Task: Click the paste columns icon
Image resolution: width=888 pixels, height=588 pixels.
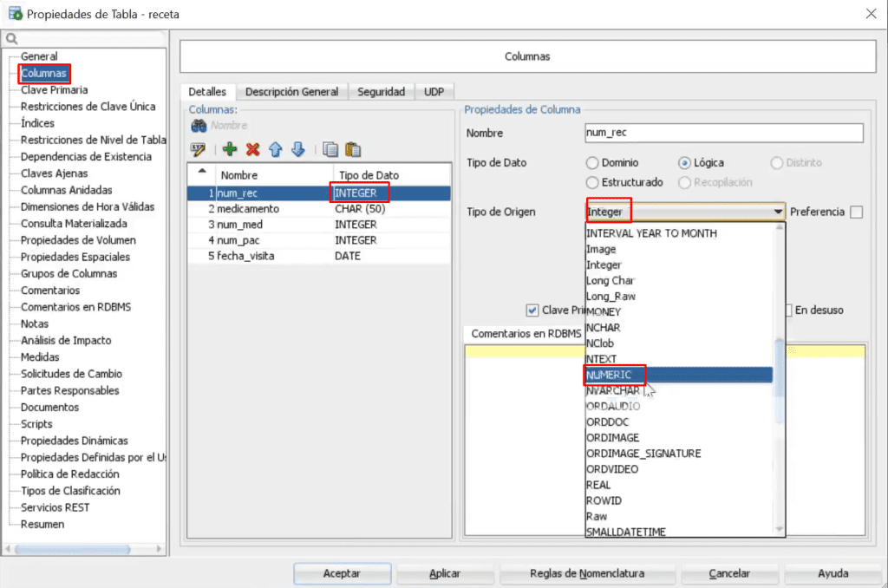Action: tap(353, 149)
